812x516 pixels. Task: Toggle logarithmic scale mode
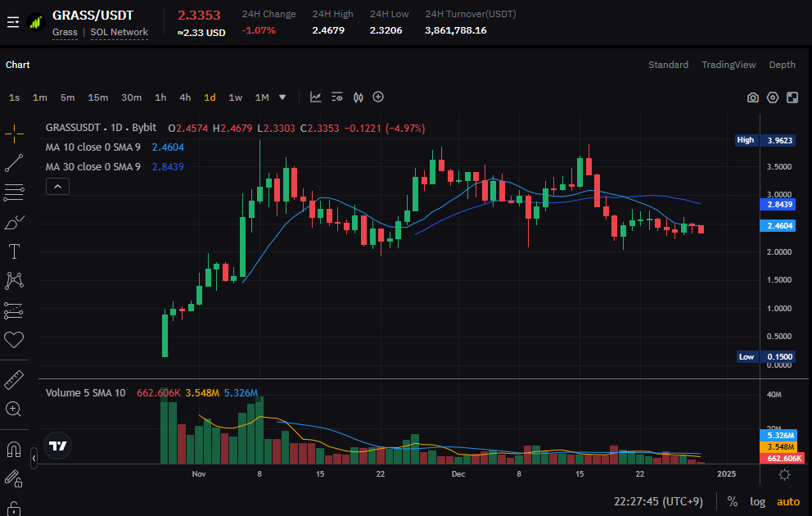758,501
